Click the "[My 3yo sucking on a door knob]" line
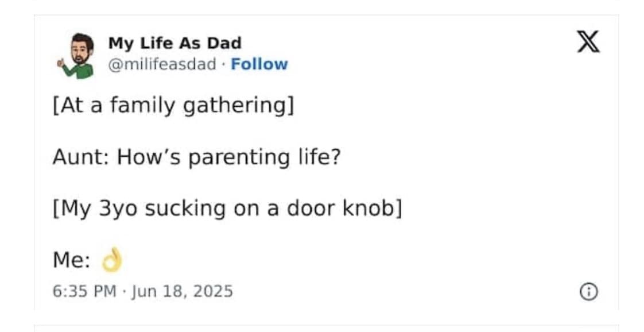 point(227,208)
